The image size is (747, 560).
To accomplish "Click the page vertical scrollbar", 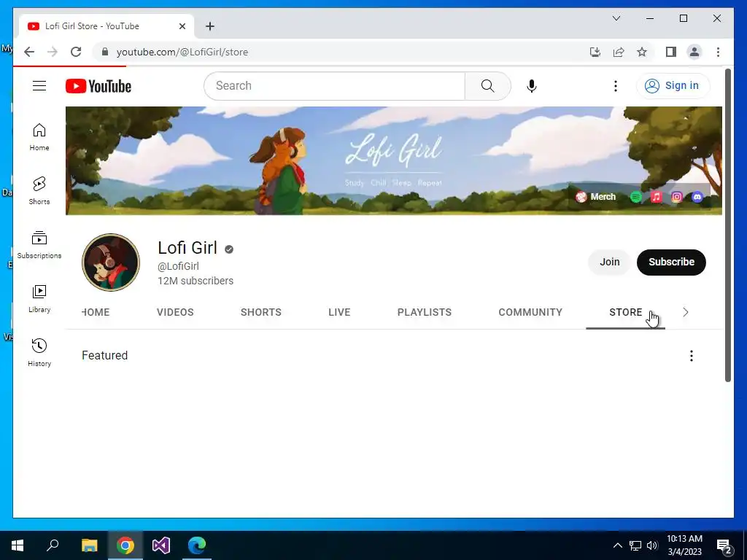I will click(728, 225).
